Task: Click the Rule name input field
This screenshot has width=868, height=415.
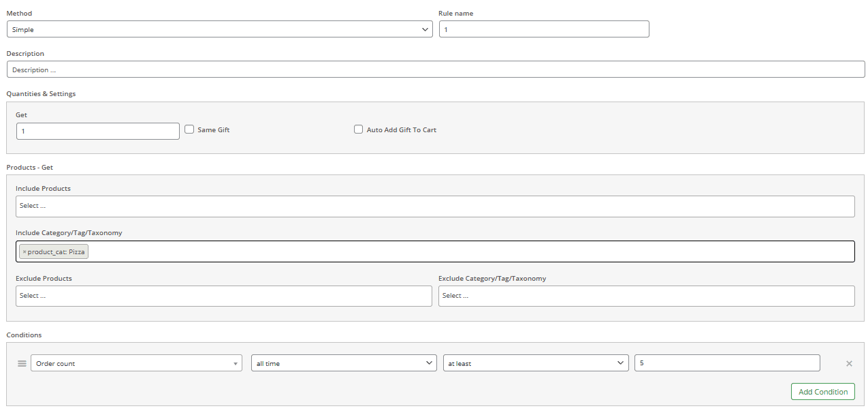Action: [543, 29]
